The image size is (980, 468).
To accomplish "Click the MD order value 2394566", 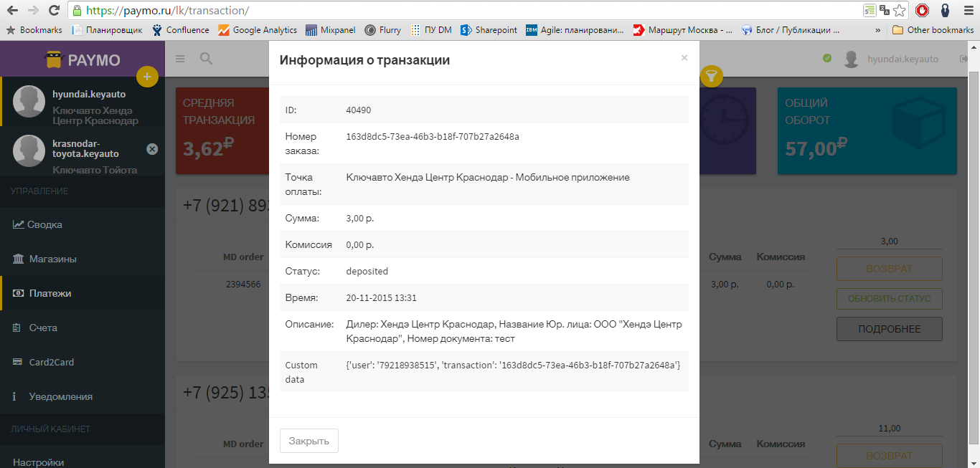I will (x=243, y=284).
